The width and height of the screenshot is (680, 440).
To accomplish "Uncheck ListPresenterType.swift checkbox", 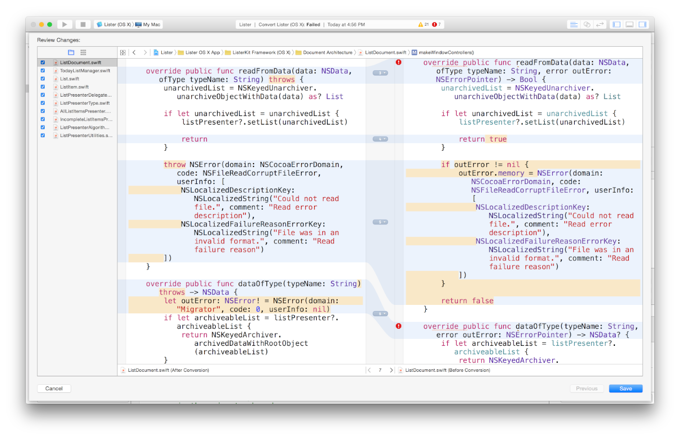I will (42, 103).
